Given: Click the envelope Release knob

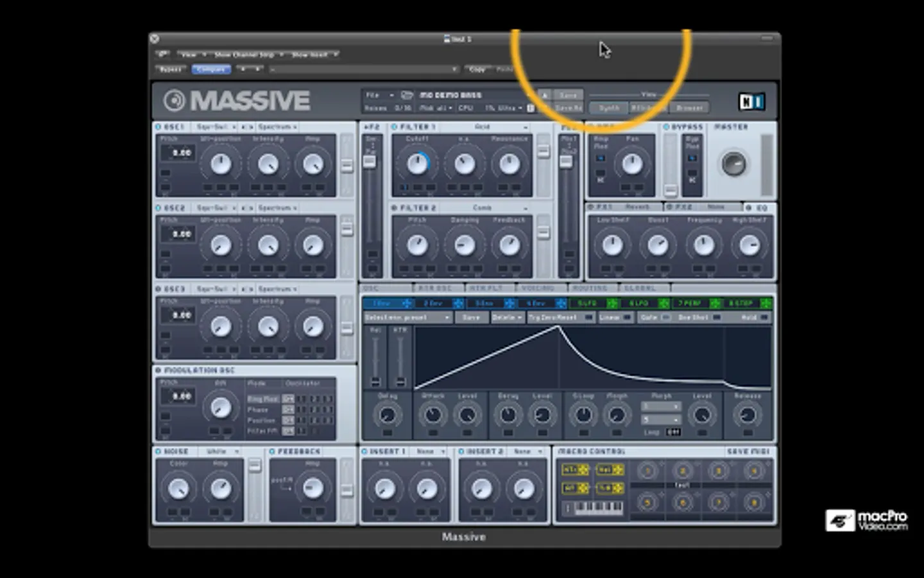Looking at the screenshot, I should coord(747,415).
